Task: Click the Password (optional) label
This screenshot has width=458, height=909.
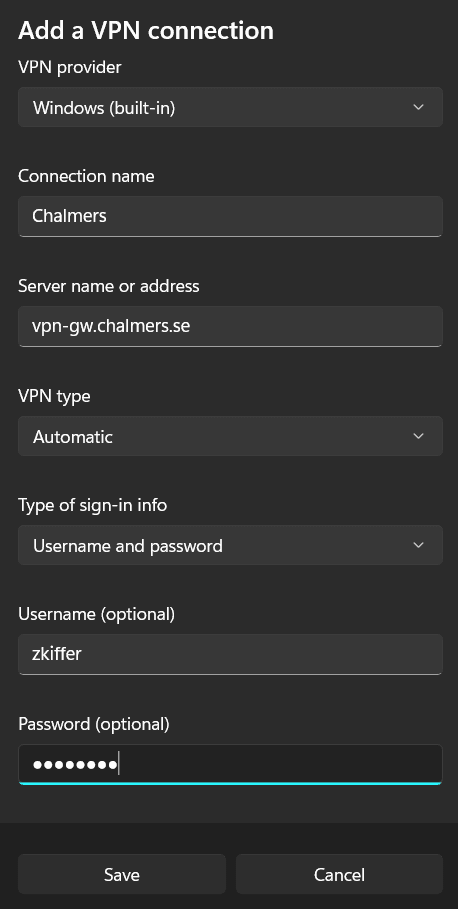Action: click(94, 724)
